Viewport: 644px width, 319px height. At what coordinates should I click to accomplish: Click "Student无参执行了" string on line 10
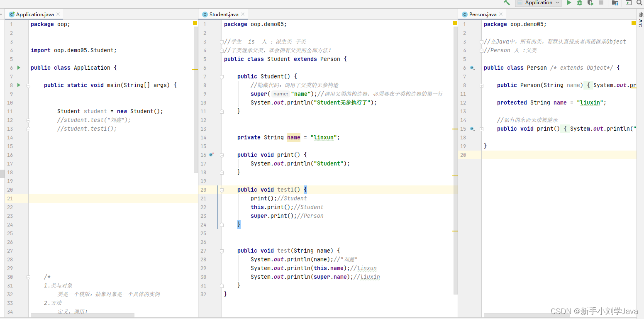pos(343,102)
